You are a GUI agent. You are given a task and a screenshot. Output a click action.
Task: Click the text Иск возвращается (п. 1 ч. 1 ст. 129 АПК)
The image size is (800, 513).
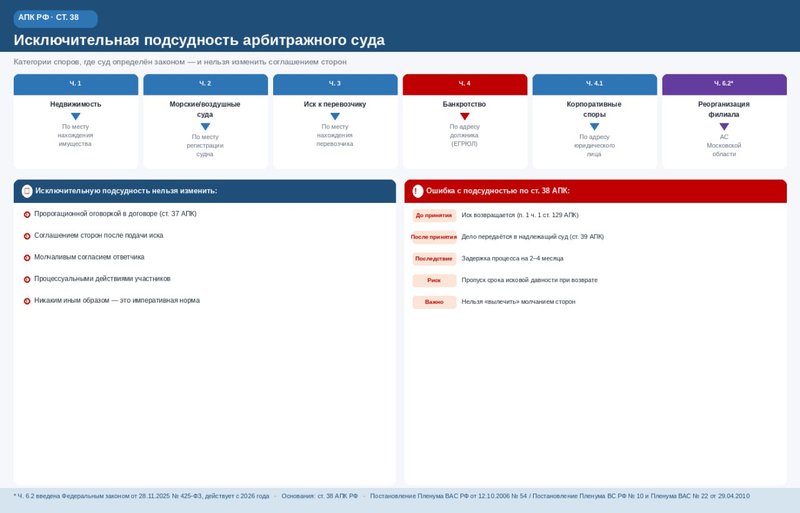pos(520,215)
